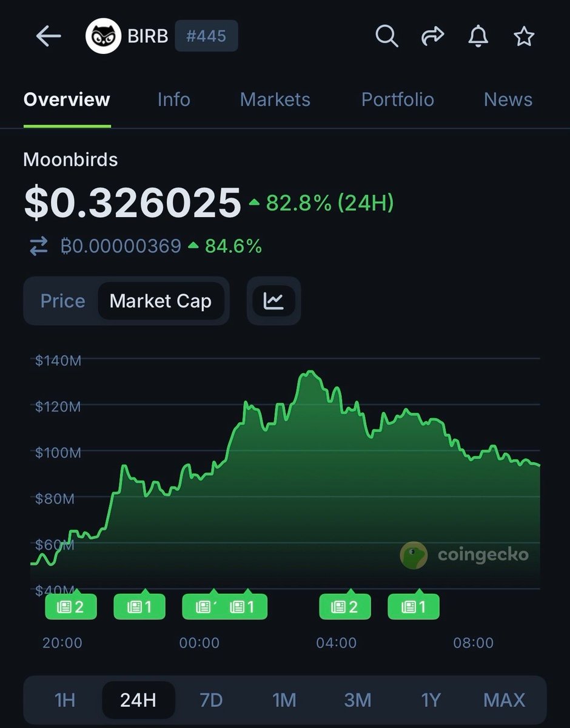Open price alerts bell icon
The height and width of the screenshot is (728, 570).
[478, 37]
